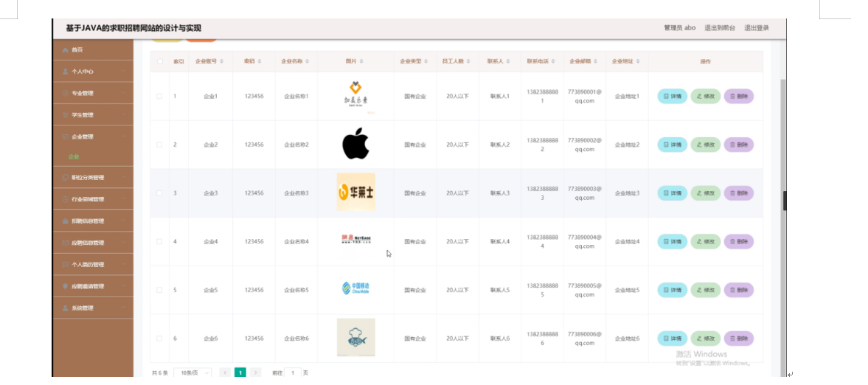Click the clock icon beside 行业领域管理
868x385 pixels.
(x=66, y=199)
